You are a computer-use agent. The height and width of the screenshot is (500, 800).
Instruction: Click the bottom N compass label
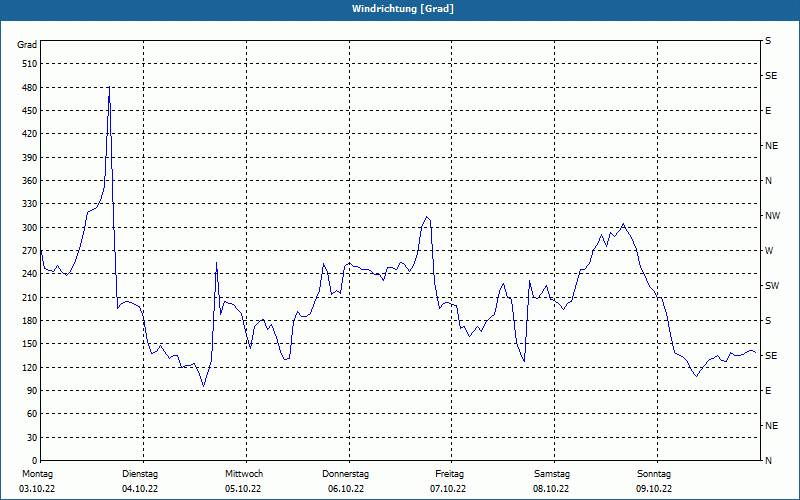click(768, 461)
